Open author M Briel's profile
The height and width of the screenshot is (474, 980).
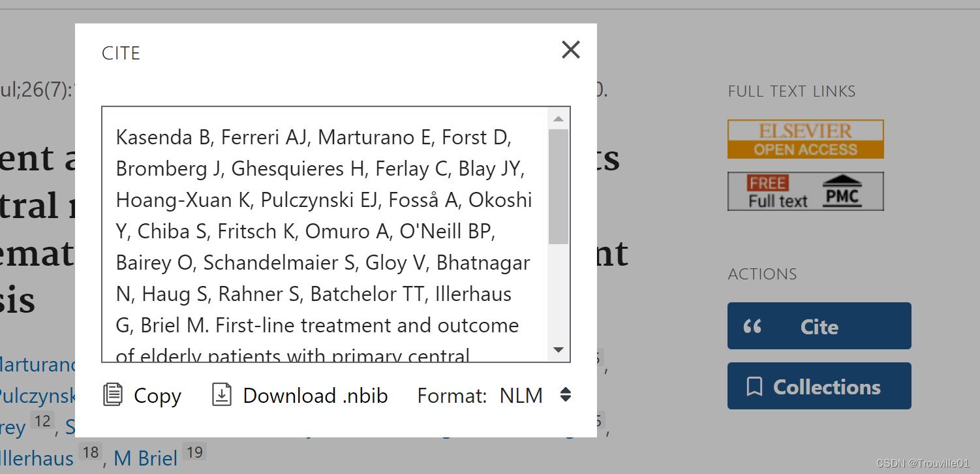point(145,458)
